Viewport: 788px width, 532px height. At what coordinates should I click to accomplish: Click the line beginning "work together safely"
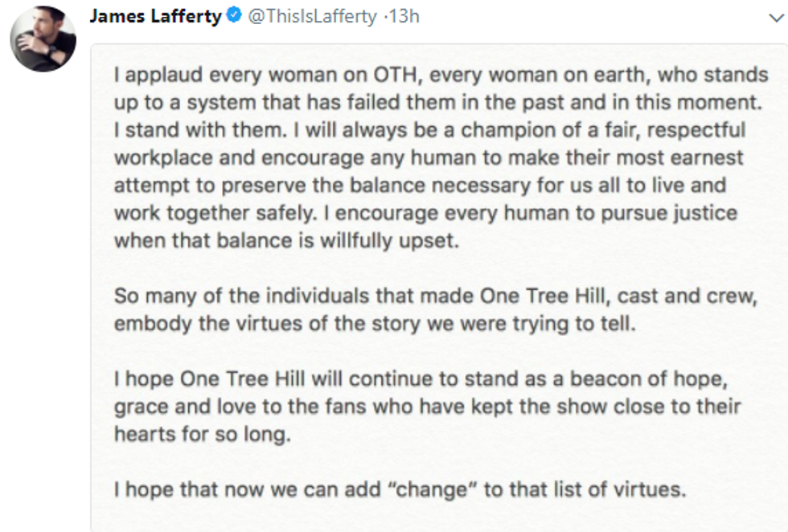pyautogui.click(x=426, y=213)
